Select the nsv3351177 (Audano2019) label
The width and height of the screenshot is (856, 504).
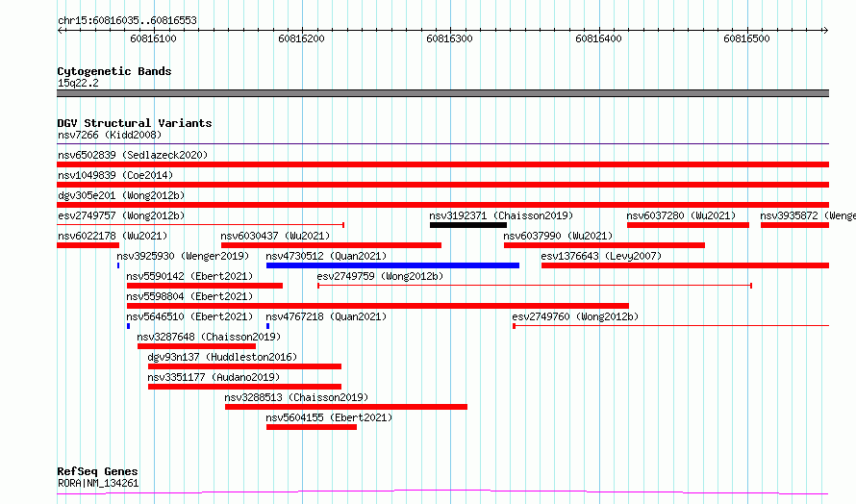click(214, 377)
